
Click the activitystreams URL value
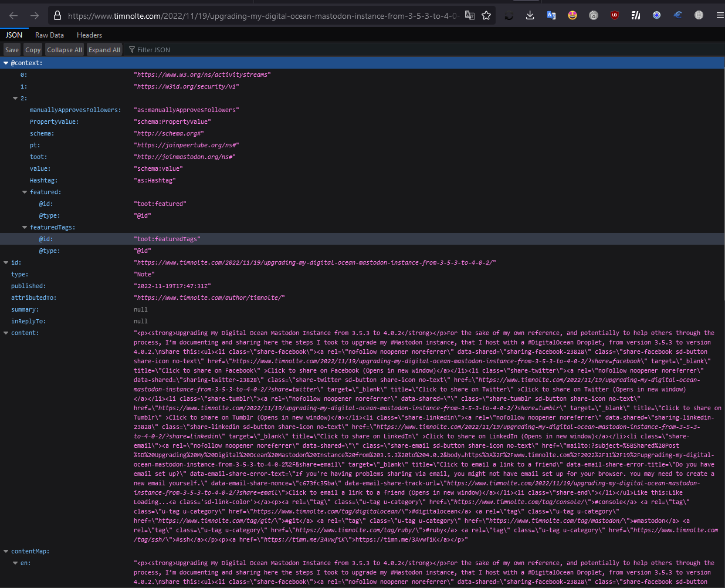click(x=202, y=75)
